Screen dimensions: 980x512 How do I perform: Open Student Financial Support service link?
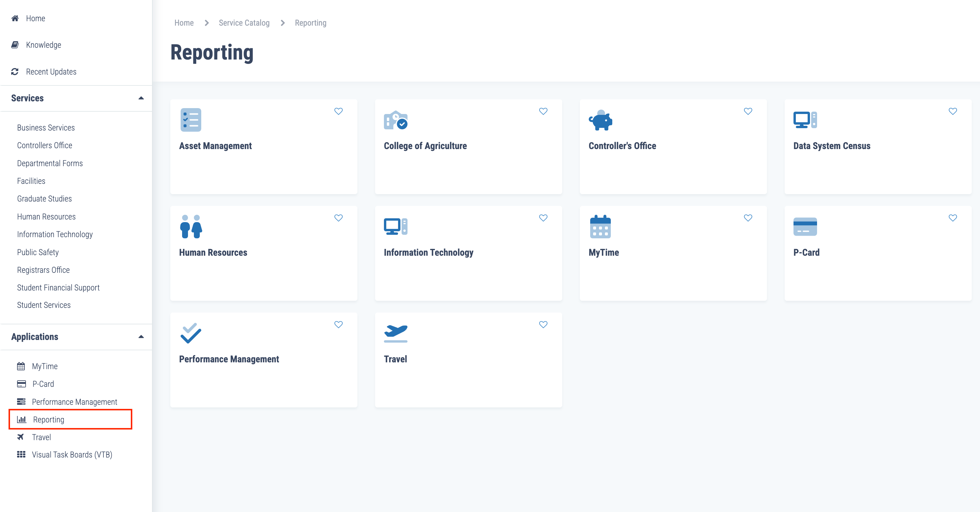(58, 288)
